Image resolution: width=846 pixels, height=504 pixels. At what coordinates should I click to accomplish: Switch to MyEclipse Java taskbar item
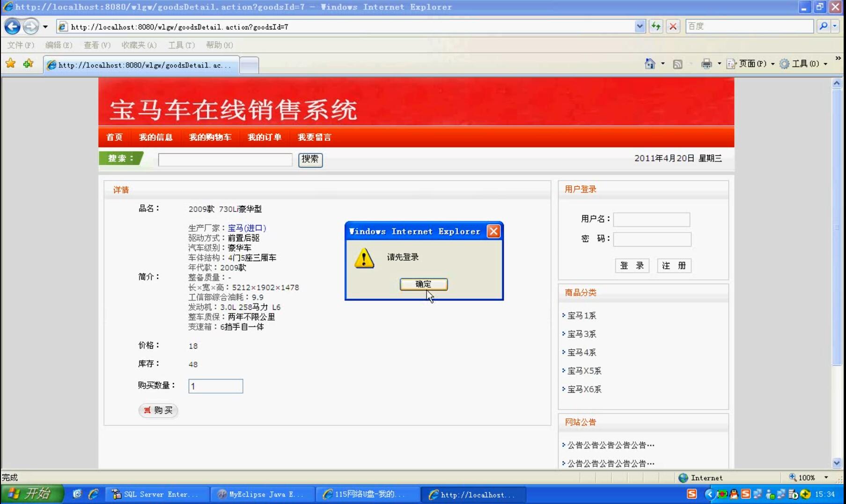click(x=262, y=494)
